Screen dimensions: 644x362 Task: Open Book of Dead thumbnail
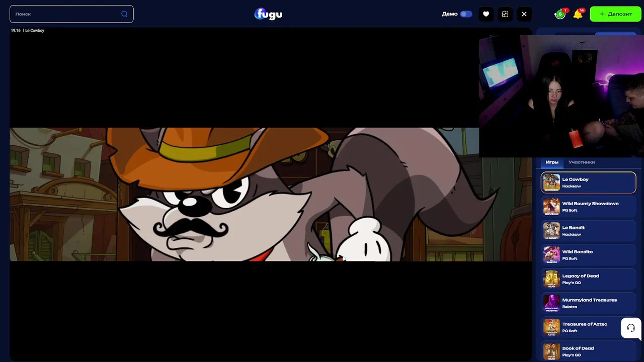552,351
